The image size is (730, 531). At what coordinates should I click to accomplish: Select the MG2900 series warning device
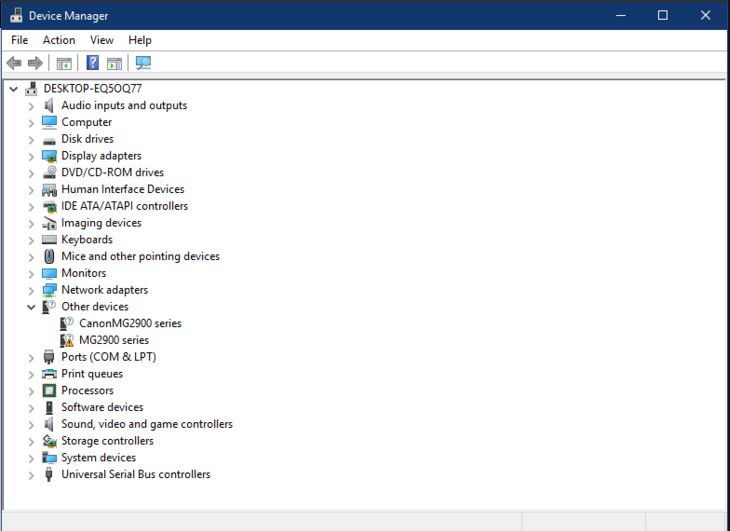[114, 341]
